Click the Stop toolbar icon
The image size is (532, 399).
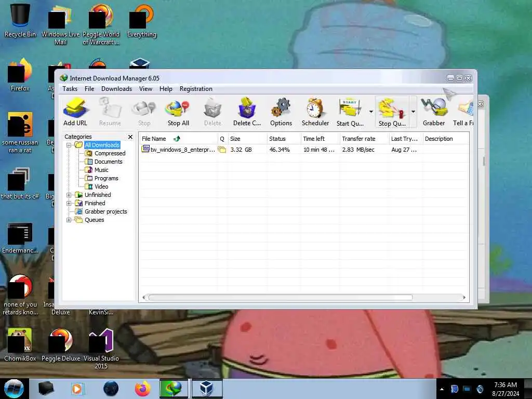click(x=144, y=112)
